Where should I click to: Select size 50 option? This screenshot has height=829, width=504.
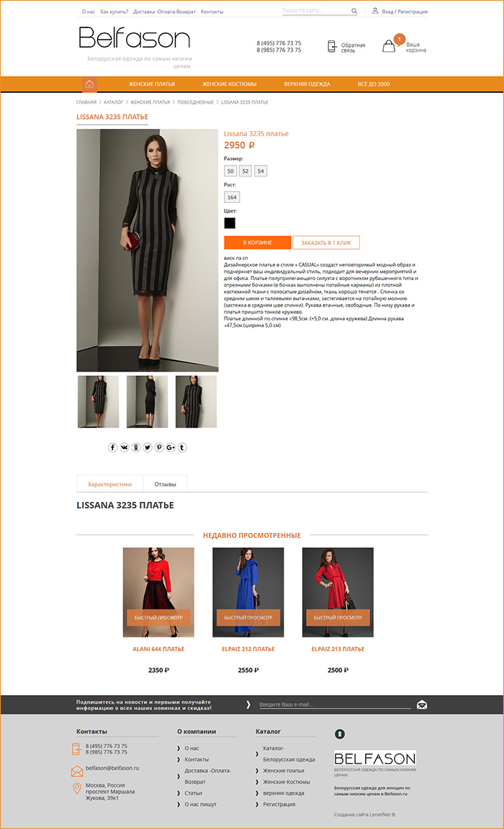click(x=230, y=171)
